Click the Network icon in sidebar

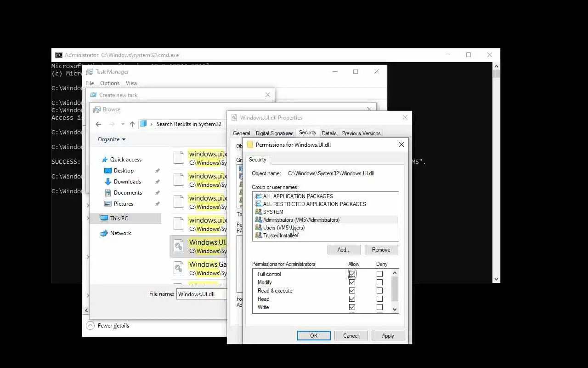coord(104,233)
